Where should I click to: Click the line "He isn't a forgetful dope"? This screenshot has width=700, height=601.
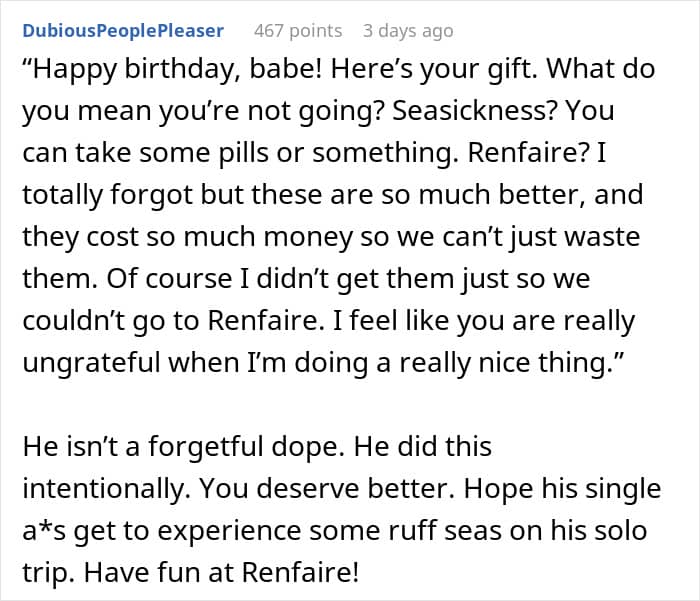click(257, 447)
